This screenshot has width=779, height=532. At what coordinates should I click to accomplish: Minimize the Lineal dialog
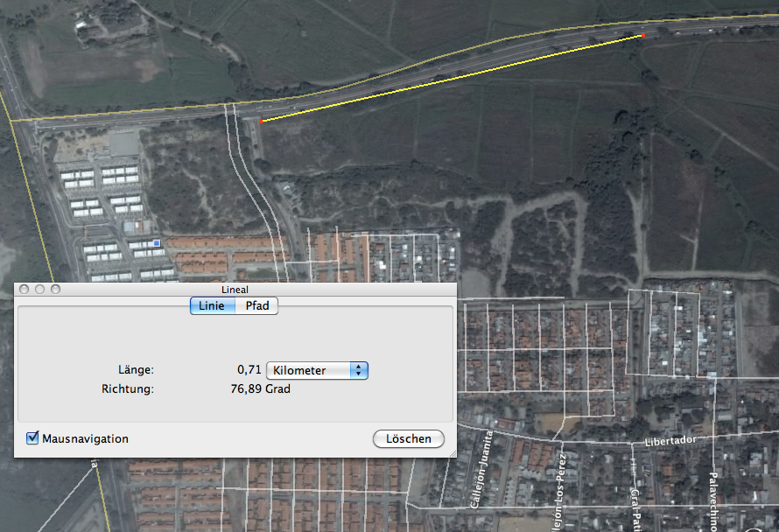coord(39,289)
